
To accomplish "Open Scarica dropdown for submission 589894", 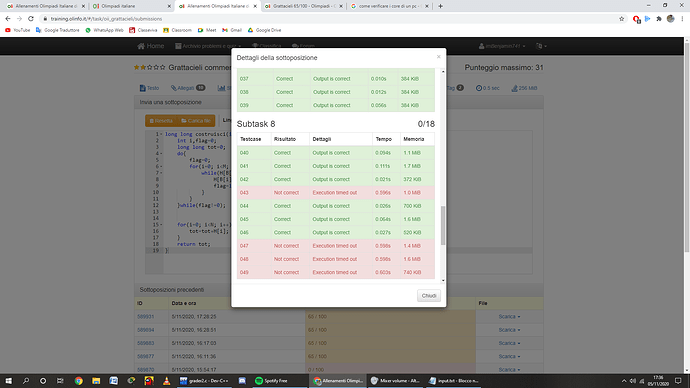I will (x=509, y=330).
